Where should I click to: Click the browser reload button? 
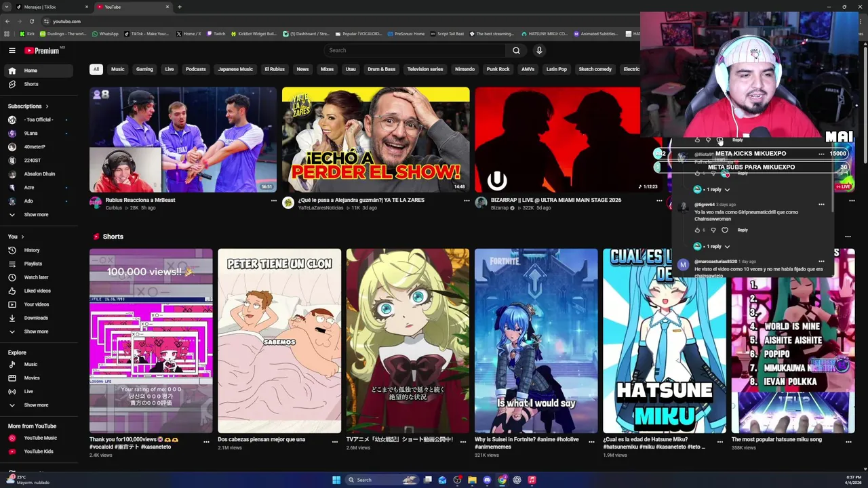(x=33, y=21)
